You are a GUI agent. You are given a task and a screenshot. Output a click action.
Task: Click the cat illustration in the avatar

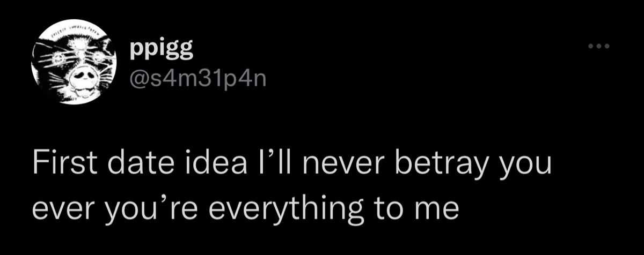(74, 64)
